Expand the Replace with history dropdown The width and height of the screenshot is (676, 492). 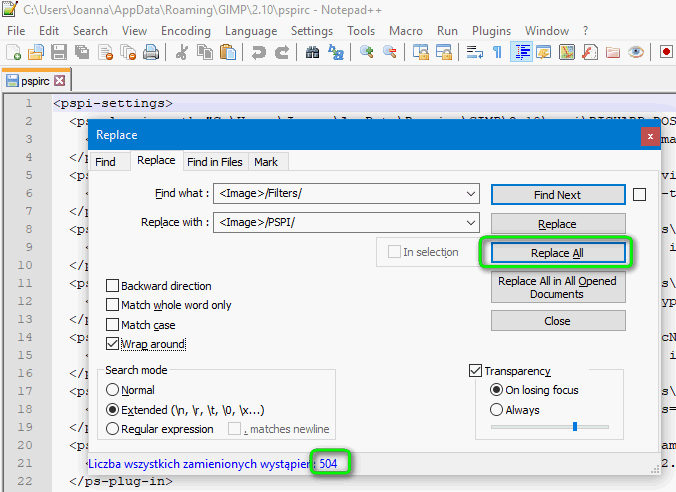click(x=471, y=222)
